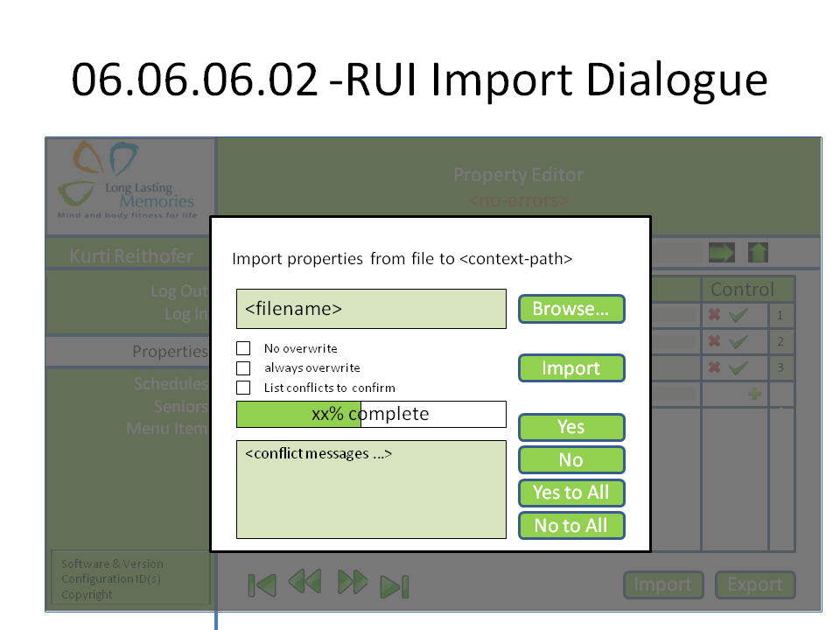
Task: Open the Properties menu item
Action: click(170, 352)
